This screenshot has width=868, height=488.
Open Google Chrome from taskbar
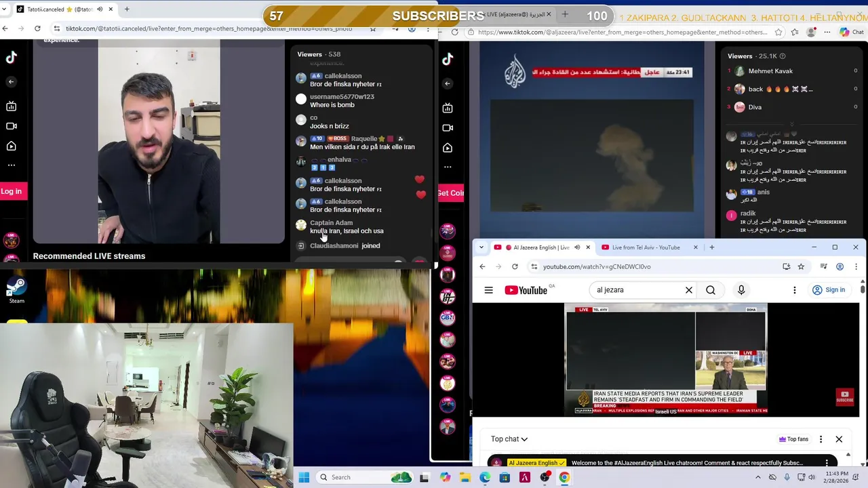[564, 477]
